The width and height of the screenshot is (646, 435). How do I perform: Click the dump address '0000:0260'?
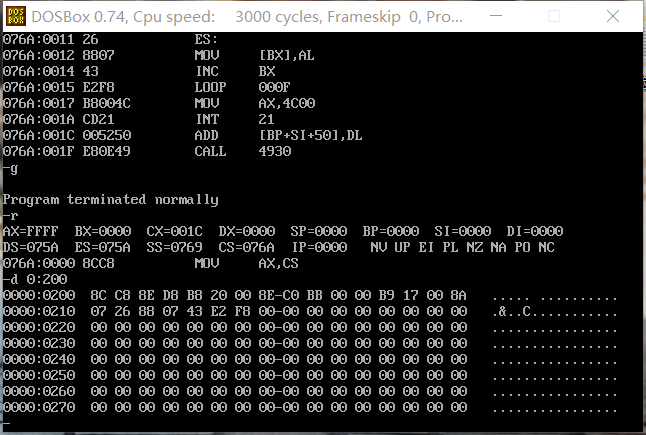coord(39,391)
